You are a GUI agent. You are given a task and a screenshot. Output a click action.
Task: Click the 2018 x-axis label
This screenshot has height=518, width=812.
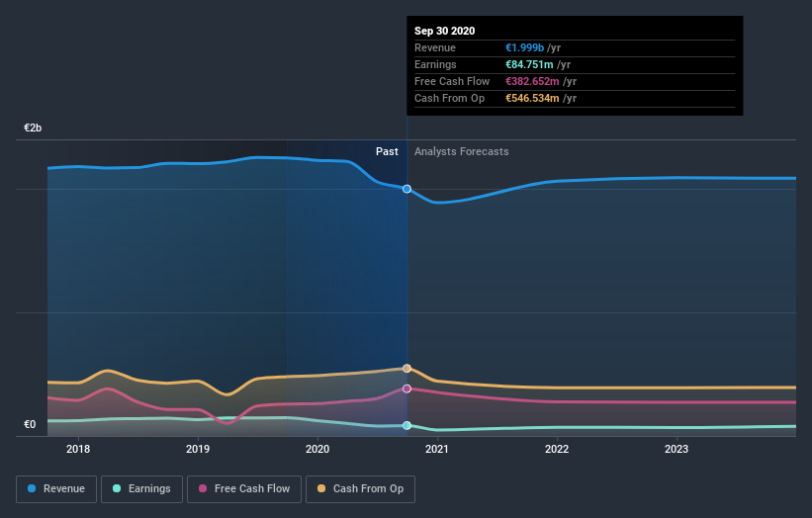78,449
